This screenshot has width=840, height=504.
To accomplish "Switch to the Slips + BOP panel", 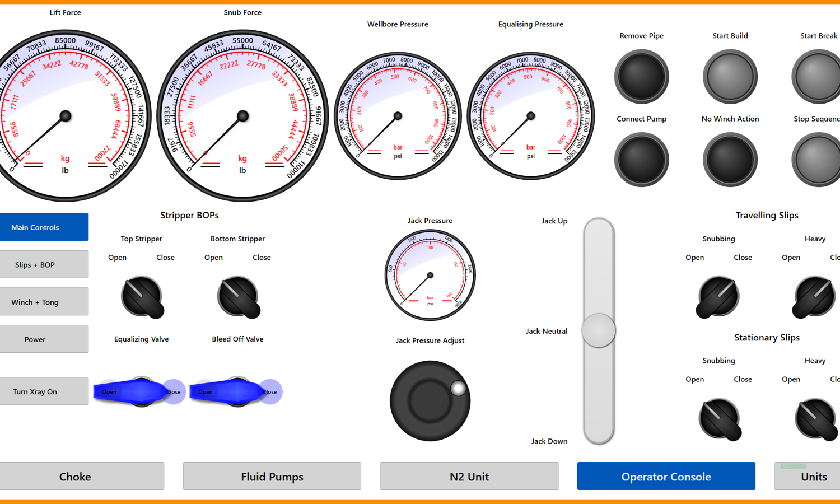I will click(44, 264).
